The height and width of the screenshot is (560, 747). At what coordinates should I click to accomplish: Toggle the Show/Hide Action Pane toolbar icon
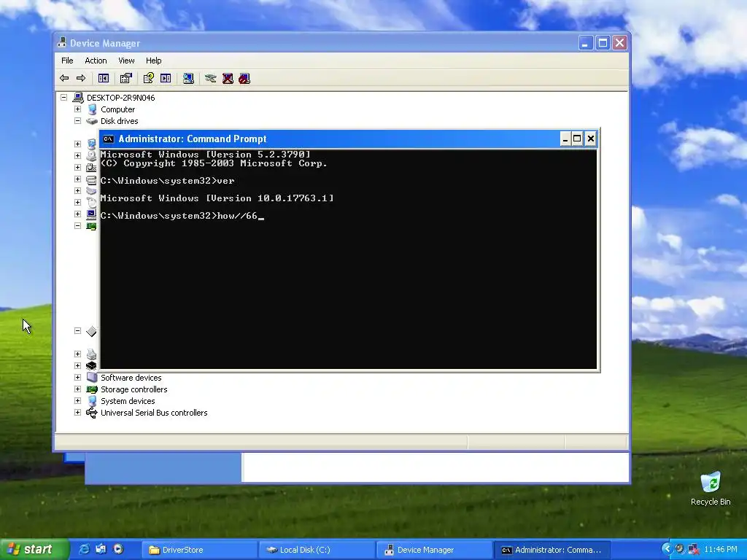pyautogui.click(x=166, y=79)
